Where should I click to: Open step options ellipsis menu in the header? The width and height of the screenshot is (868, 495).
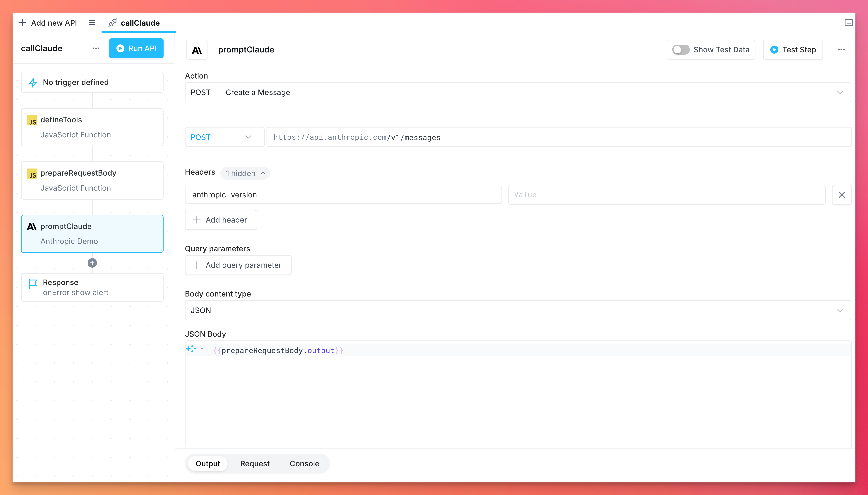(841, 50)
